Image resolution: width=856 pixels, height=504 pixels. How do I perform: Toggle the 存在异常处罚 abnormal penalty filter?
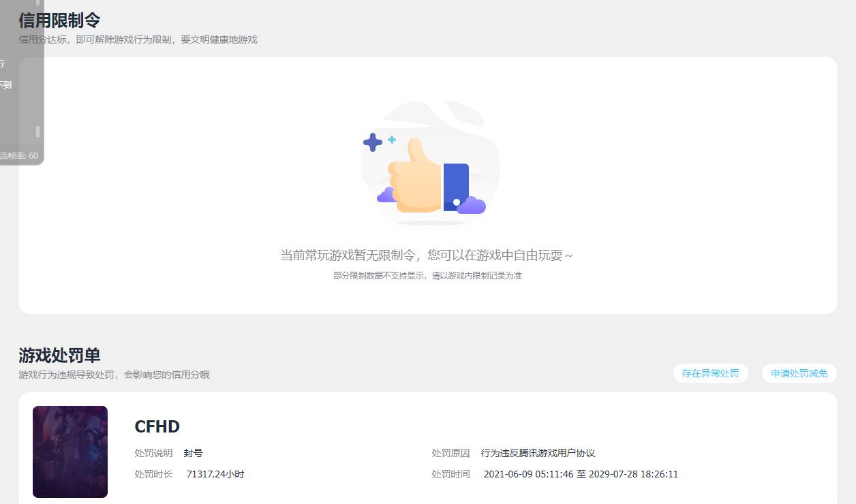[x=710, y=373]
